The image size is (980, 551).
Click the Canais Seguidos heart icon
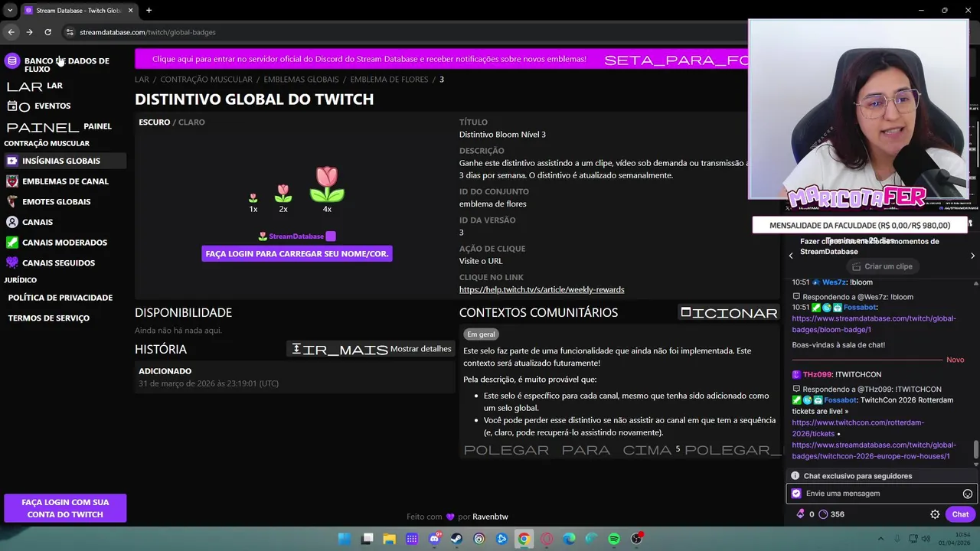[x=11, y=262]
